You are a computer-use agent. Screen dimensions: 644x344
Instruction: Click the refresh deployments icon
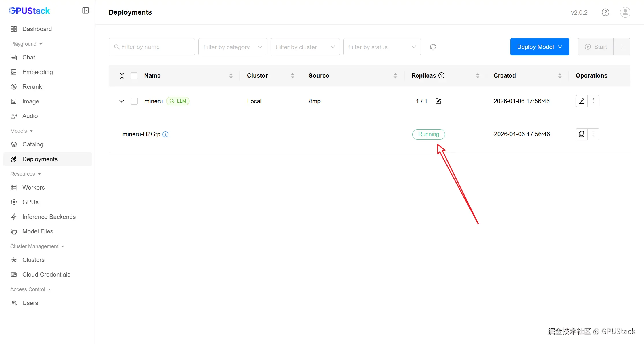pos(433,47)
